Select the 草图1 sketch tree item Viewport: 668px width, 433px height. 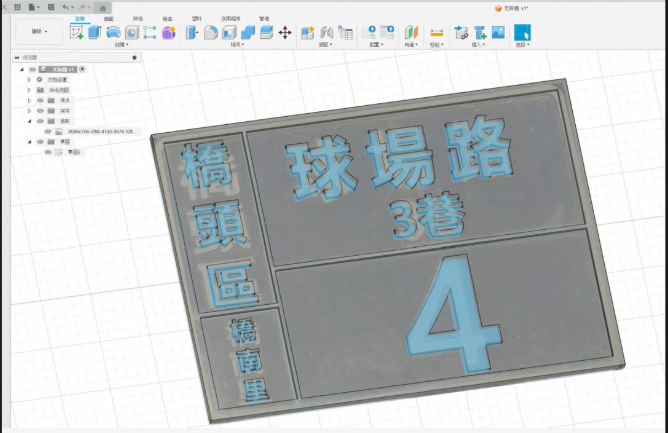pyautogui.click(x=74, y=152)
